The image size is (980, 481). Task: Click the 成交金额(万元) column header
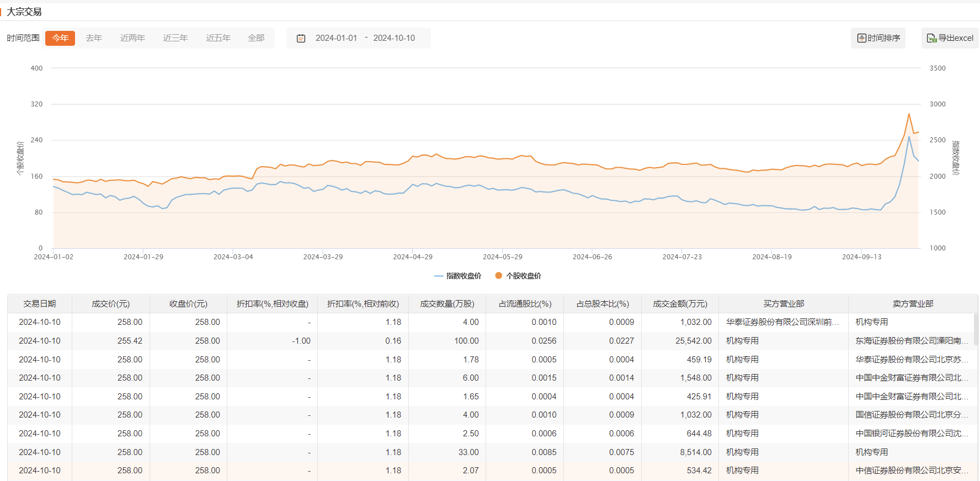(680, 304)
